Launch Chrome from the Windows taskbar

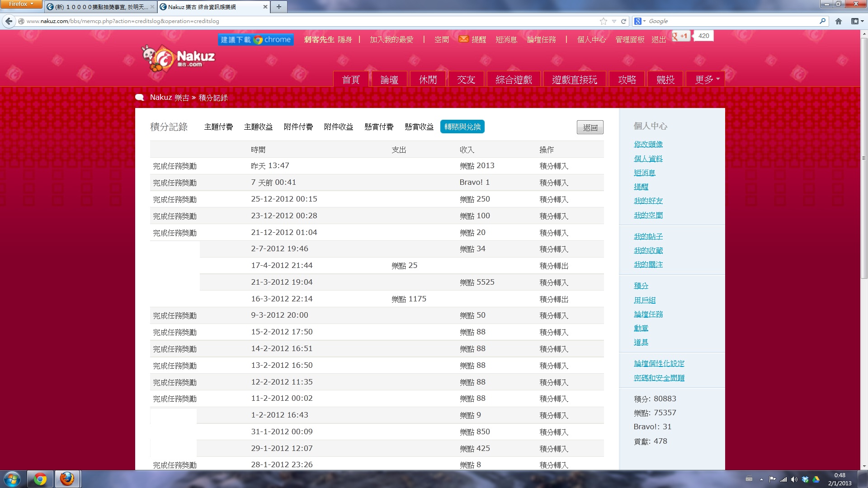[x=40, y=479]
